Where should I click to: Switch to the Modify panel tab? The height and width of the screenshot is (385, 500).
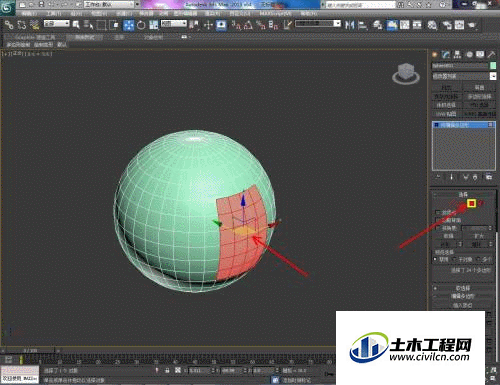point(446,54)
